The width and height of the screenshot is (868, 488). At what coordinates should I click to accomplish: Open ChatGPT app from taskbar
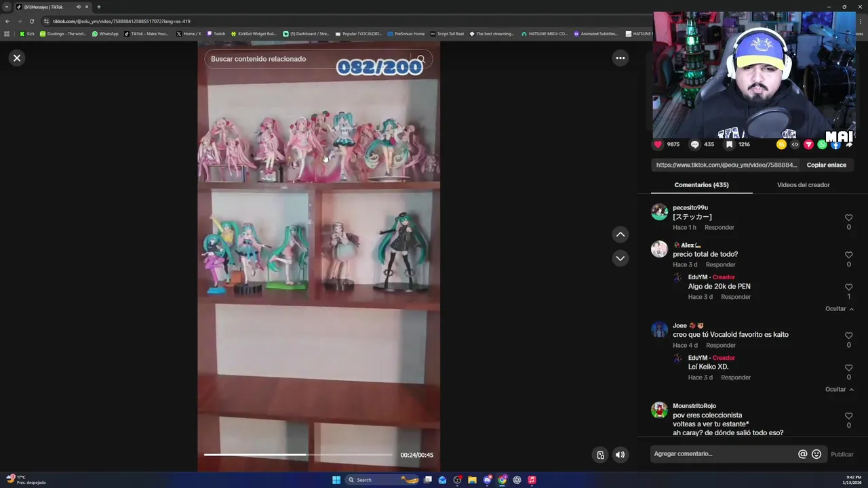point(517,480)
